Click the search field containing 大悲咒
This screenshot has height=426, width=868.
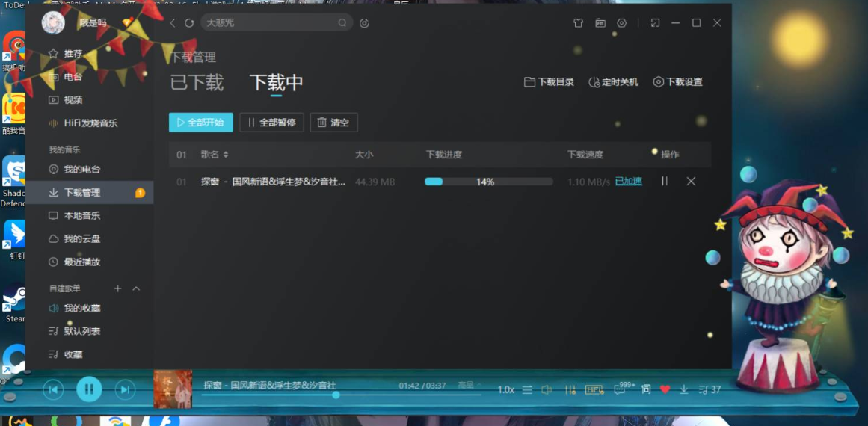pos(269,23)
